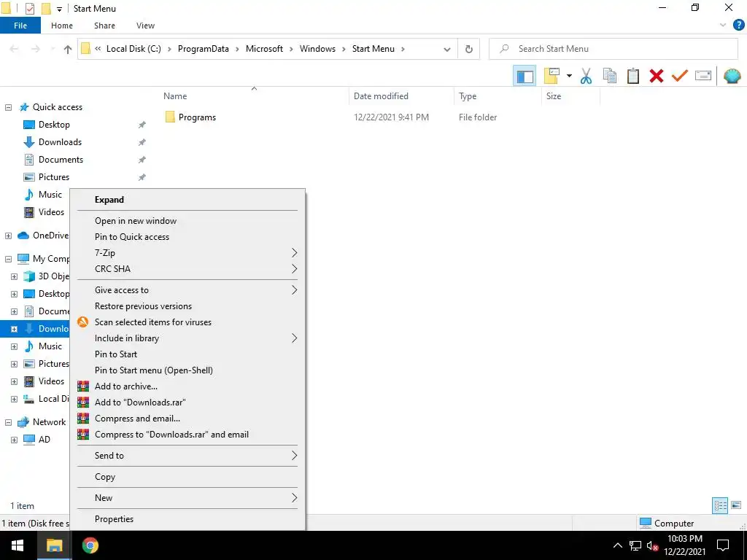
Task: Open Properties from context menu
Action: pos(187,519)
